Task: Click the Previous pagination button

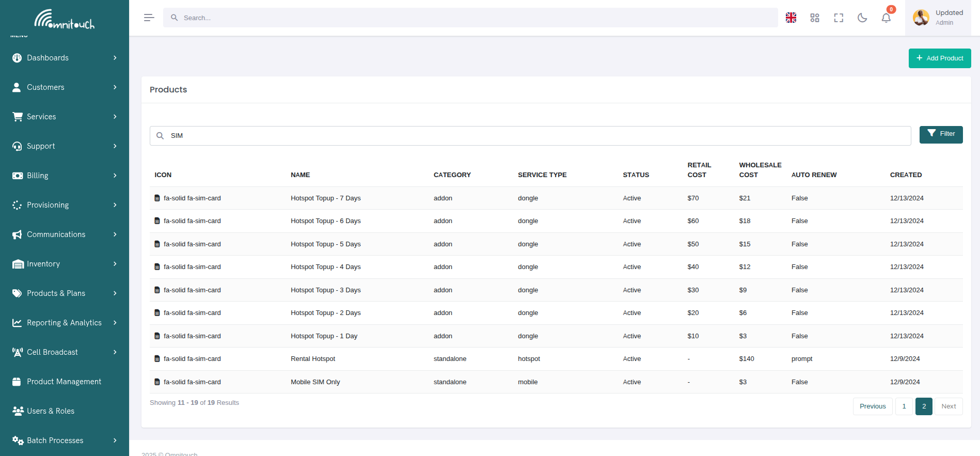Action: pos(872,406)
